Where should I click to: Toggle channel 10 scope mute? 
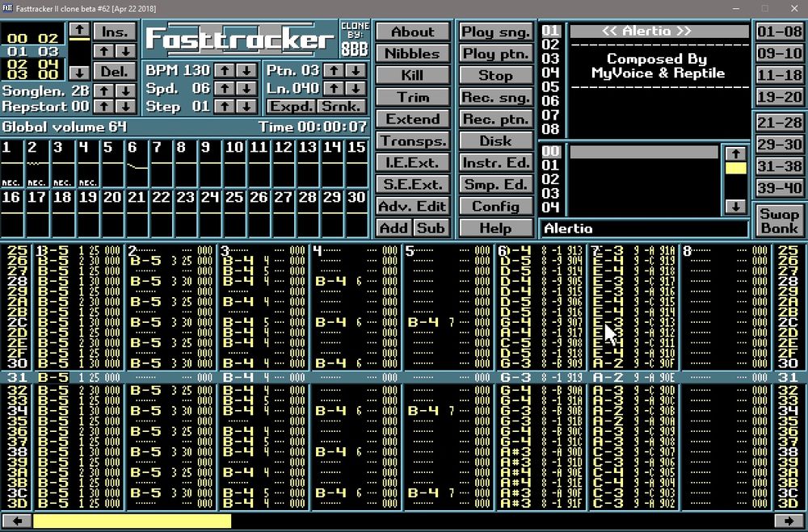(x=234, y=164)
